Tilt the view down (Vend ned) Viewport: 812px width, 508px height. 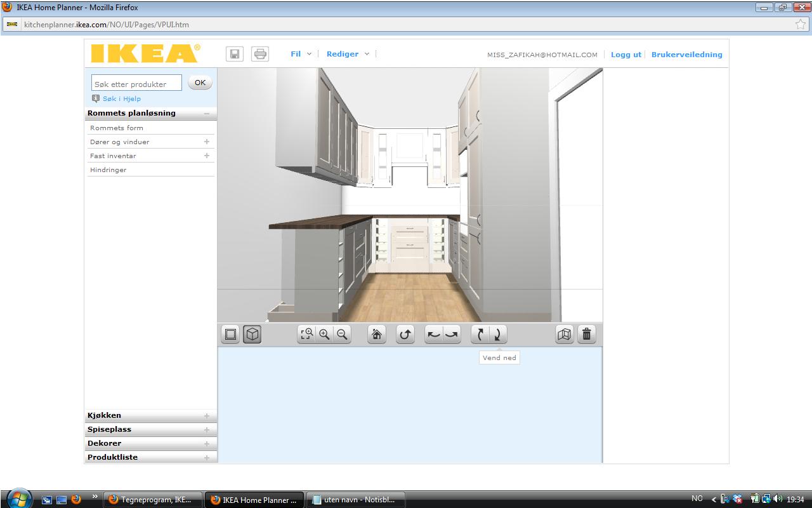coord(498,335)
